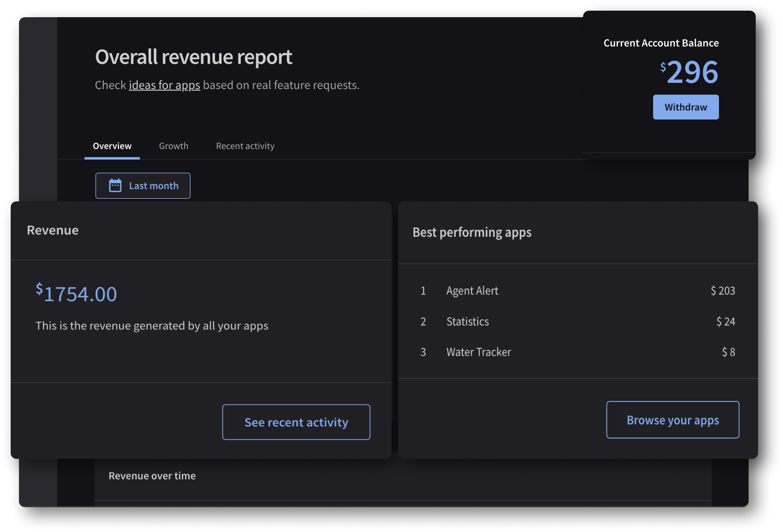Open the Last month date filter
Viewport: 783px width, 532px height.
coord(143,186)
